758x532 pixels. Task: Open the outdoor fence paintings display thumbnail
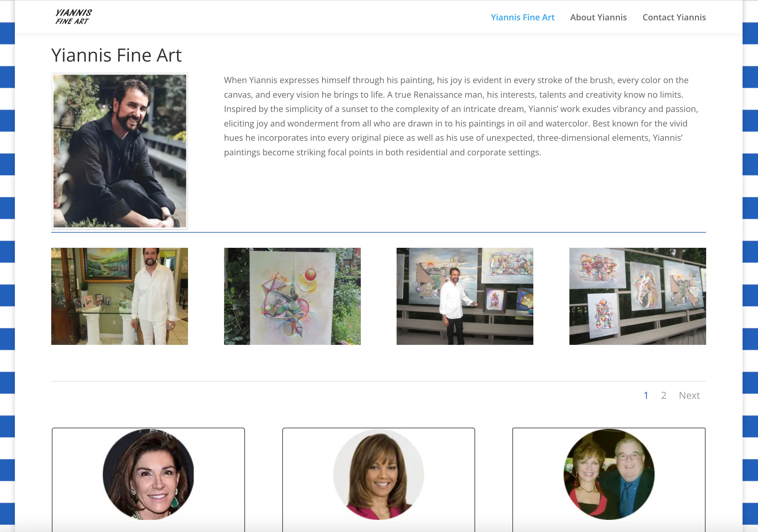[x=637, y=296]
